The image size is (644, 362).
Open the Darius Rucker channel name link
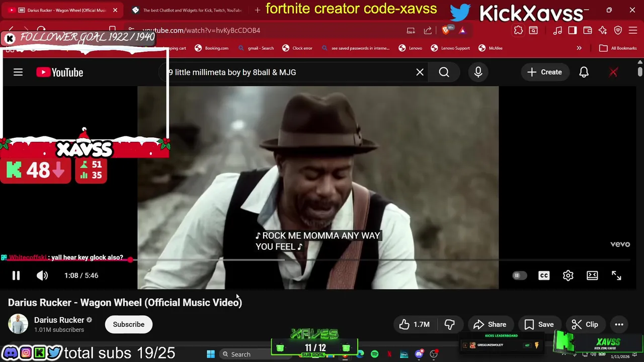[59, 320]
